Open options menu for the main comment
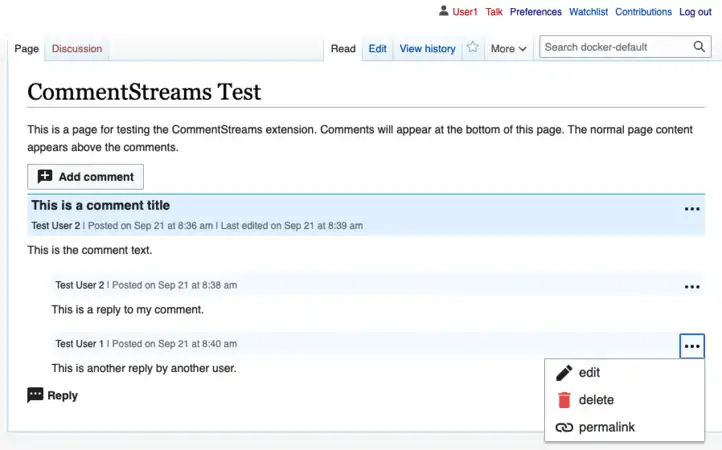Screen dimensions: 722x450 [x=692, y=209]
